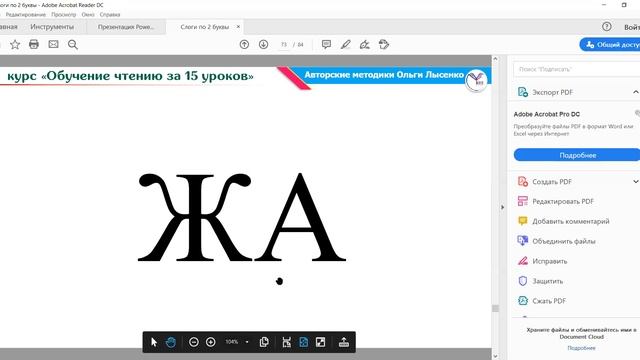Open Экспорт PDF tool

(x=553, y=92)
